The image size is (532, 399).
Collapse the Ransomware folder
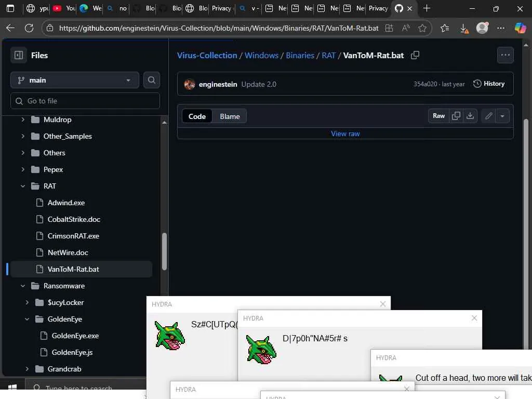coord(23,286)
